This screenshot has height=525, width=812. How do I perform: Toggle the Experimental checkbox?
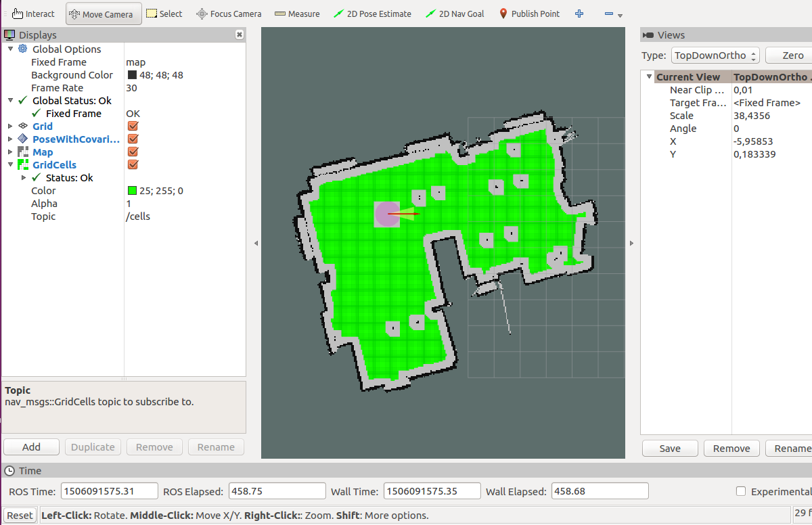[x=741, y=491]
